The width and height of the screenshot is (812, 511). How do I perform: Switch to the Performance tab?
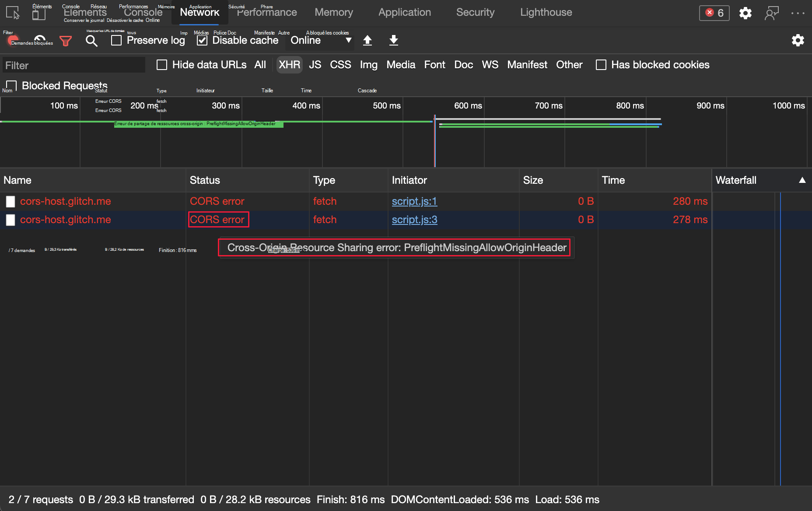click(x=267, y=12)
